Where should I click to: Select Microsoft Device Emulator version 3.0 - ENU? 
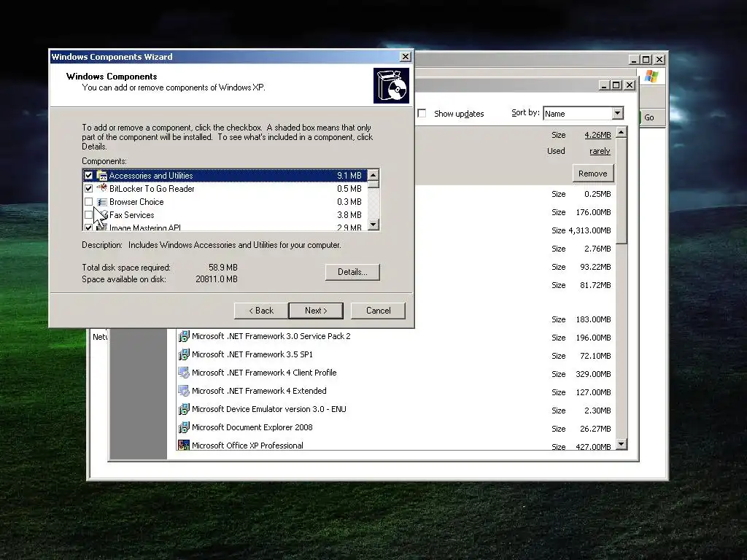tap(268, 409)
